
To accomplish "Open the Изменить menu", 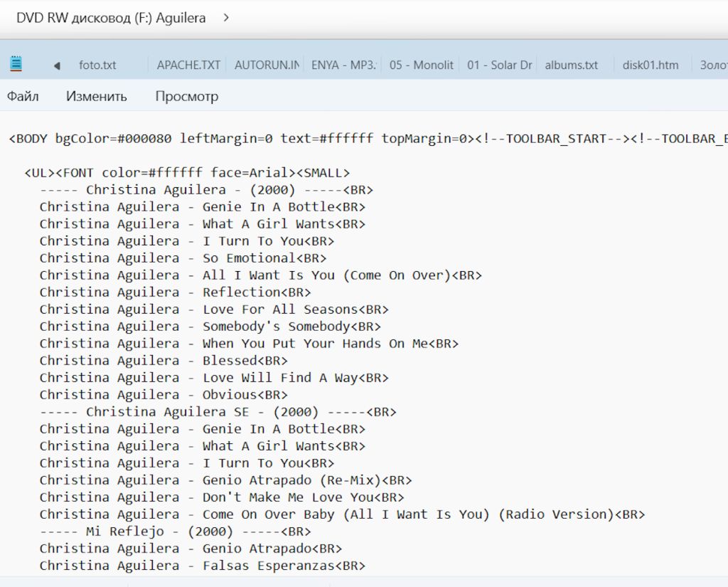I will click(97, 96).
